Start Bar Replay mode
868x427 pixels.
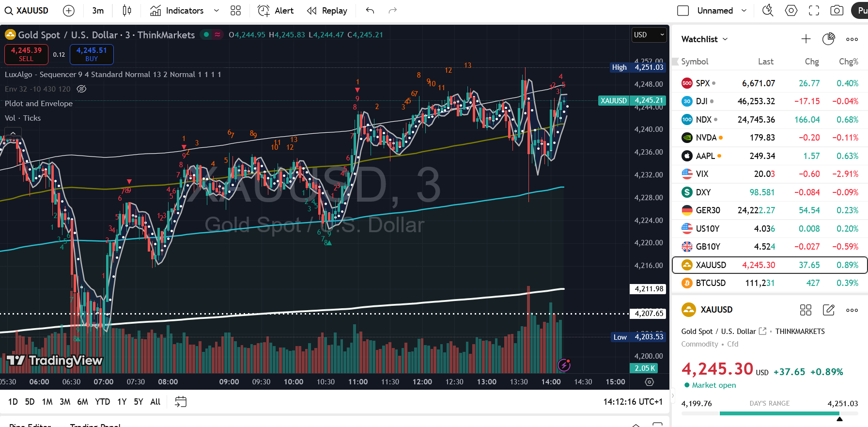point(327,11)
